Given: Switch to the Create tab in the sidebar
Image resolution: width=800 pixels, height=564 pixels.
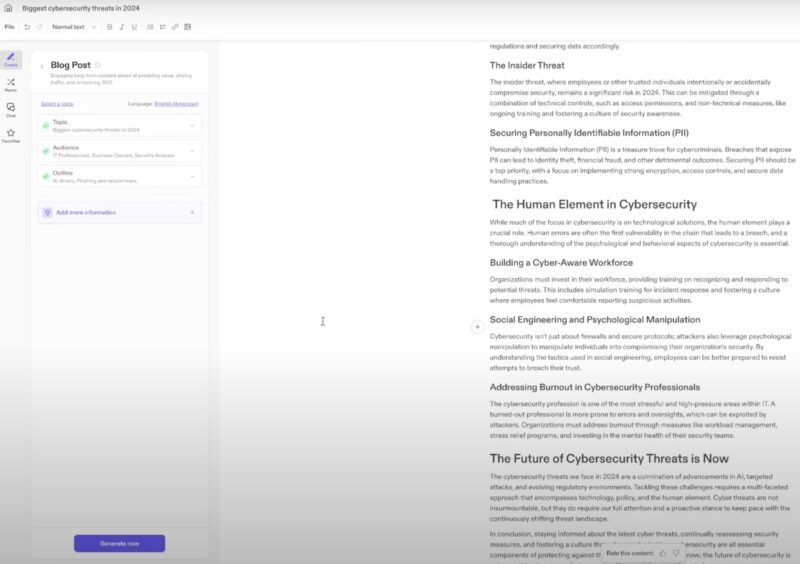Looking at the screenshot, I should [x=10, y=60].
